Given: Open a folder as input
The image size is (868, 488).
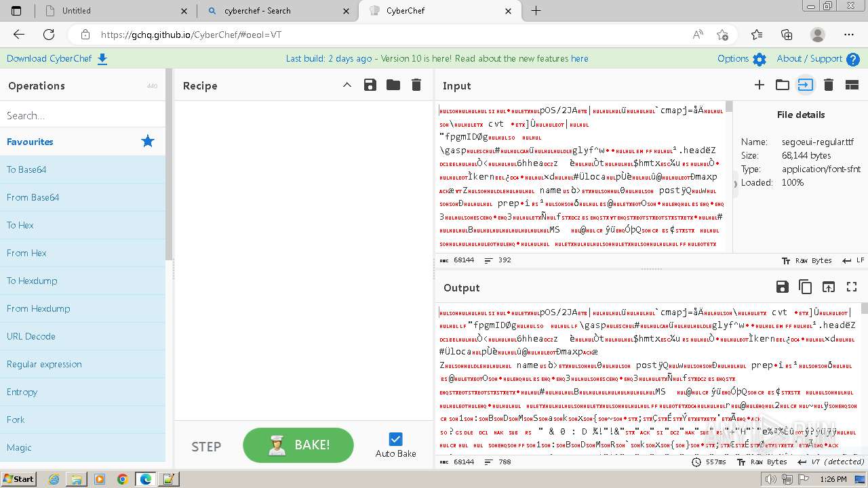Looking at the screenshot, I should coord(783,85).
